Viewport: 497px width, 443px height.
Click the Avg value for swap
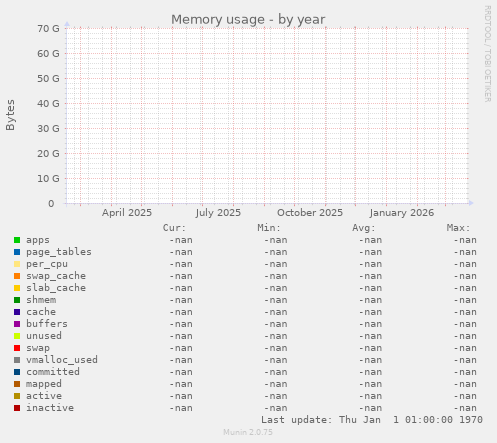(370, 348)
